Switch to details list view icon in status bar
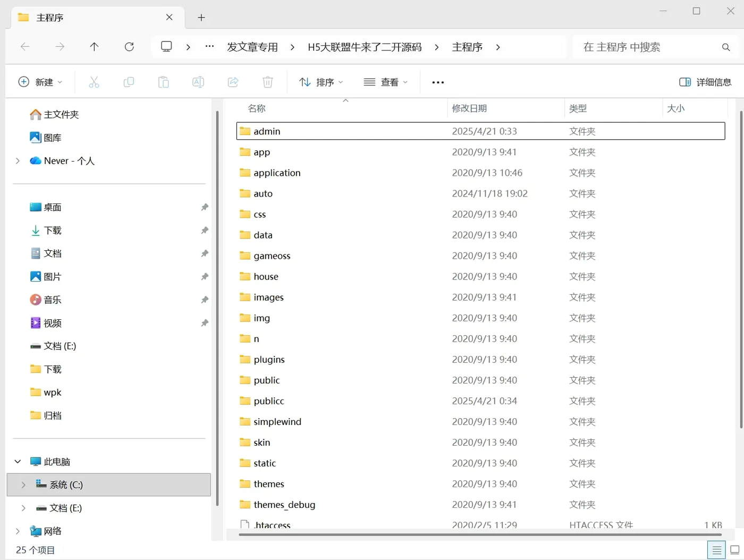This screenshot has height=560, width=744. [x=716, y=550]
